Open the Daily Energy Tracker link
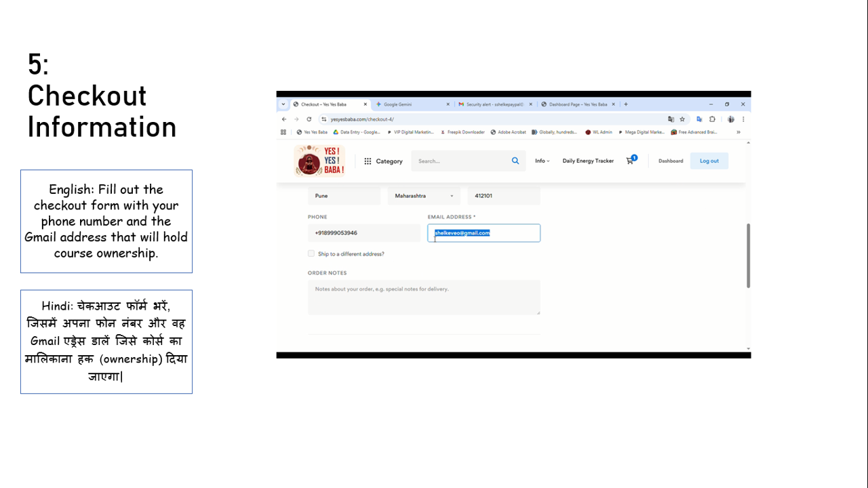Viewport: 868px width, 488px height. click(x=588, y=161)
